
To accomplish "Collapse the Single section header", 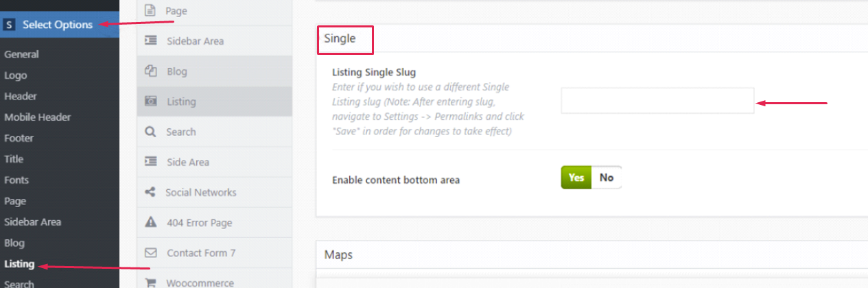I will [x=340, y=39].
